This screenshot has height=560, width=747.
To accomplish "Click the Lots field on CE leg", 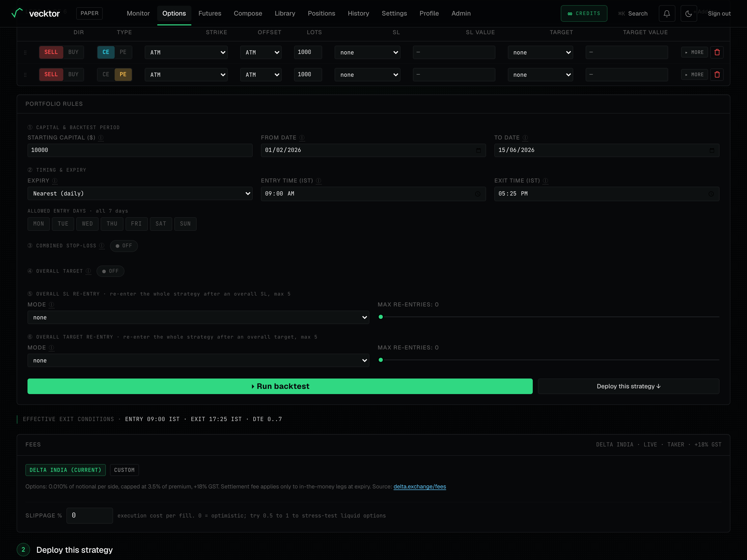I will pyautogui.click(x=308, y=52).
